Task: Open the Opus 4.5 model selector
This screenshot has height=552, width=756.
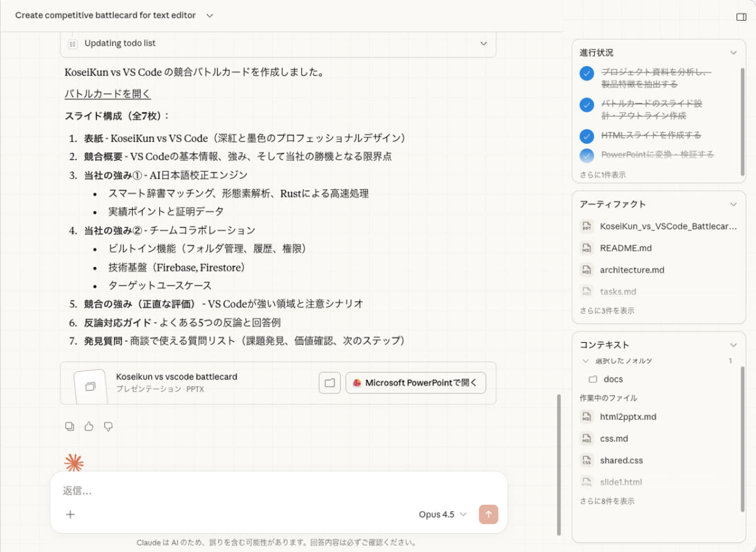Action: tap(442, 514)
